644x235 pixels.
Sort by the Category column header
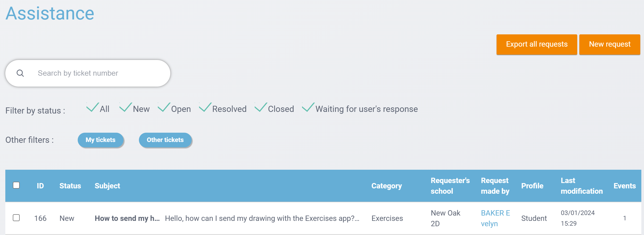click(x=386, y=186)
